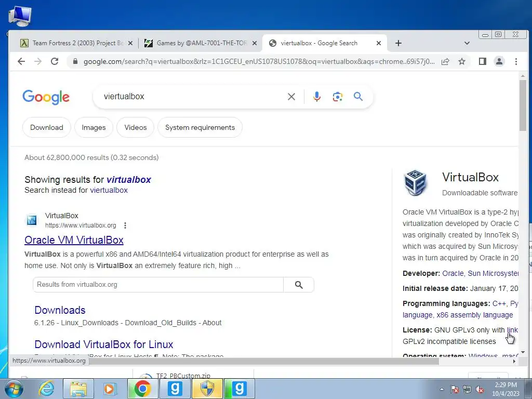Click the address bar URL
This screenshot has width=532, height=399.
[259, 61]
